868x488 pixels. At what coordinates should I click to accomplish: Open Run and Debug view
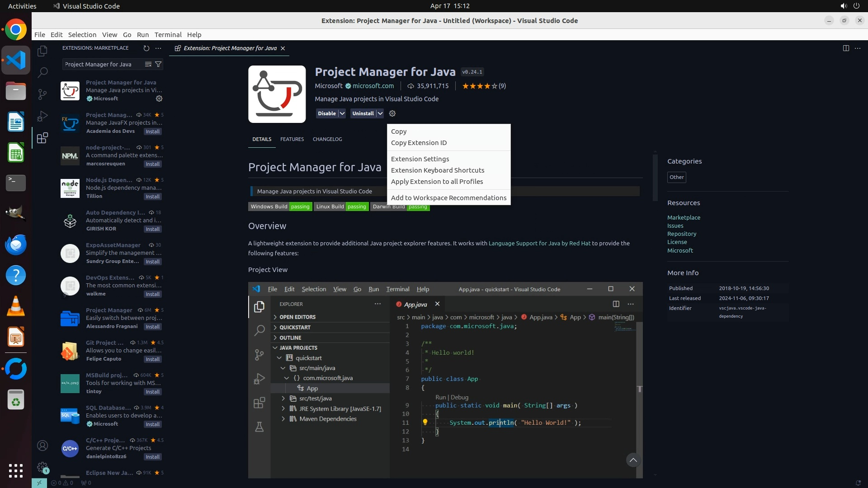pos(42,116)
